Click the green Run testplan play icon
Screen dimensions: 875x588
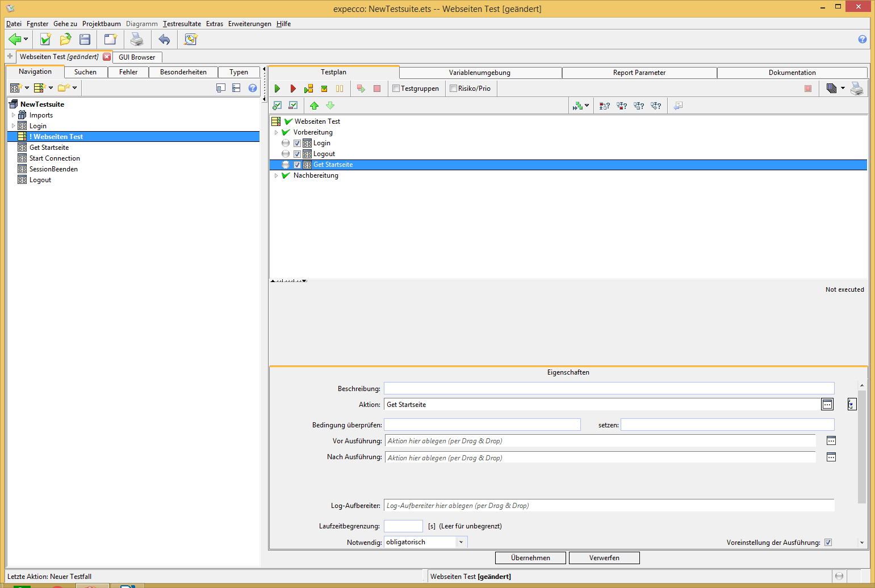coord(277,89)
